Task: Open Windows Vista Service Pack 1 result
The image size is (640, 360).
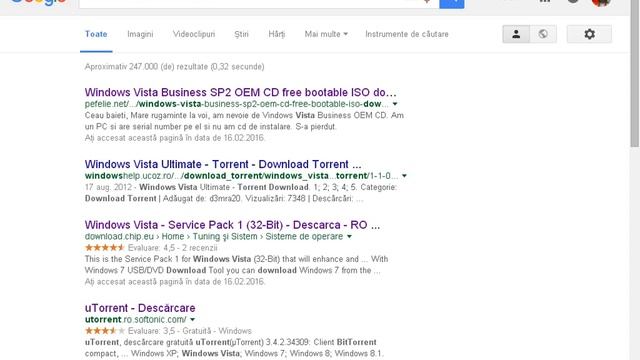Action: [232, 225]
